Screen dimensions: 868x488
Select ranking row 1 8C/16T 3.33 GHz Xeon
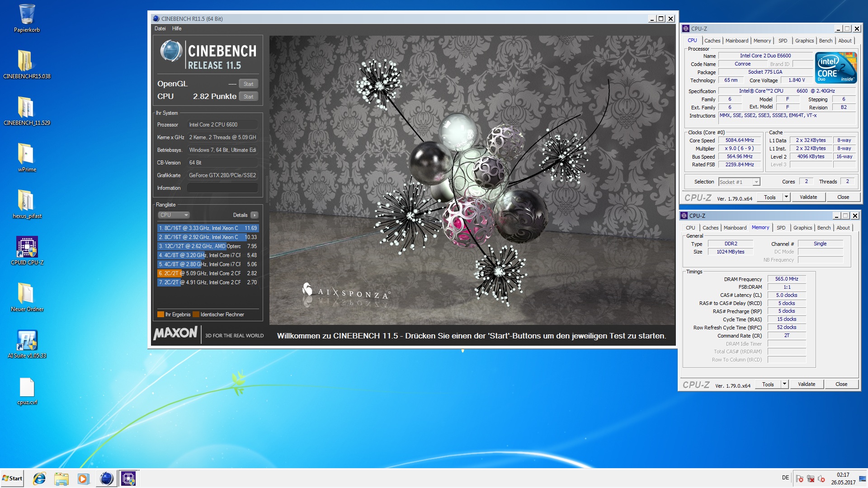tap(208, 228)
